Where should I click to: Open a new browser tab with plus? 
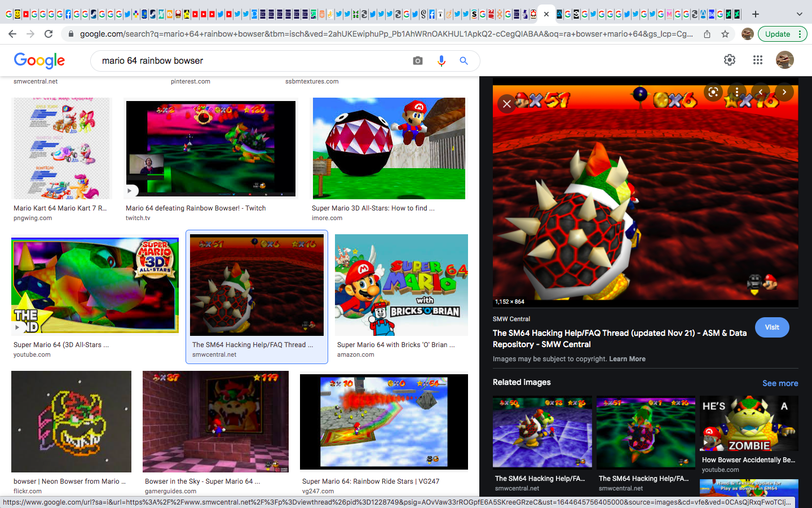(x=756, y=14)
